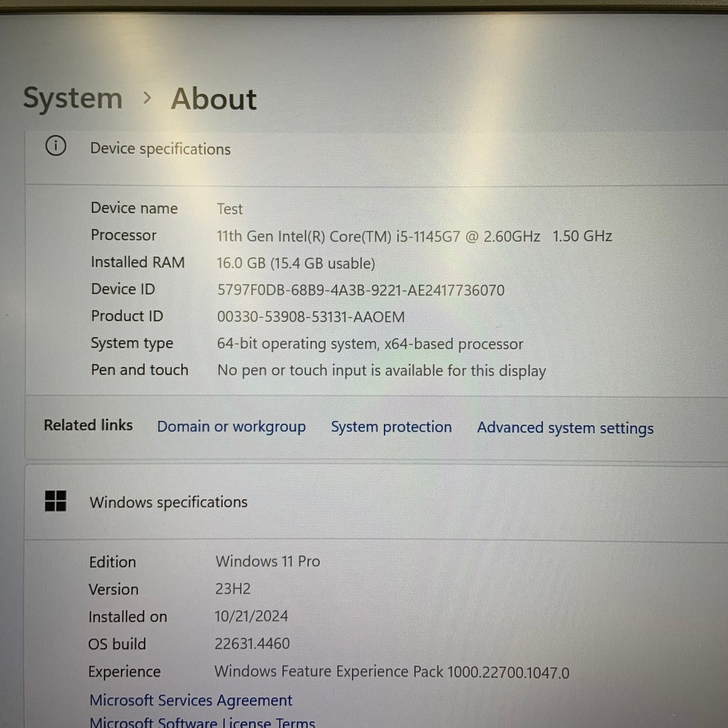The width and height of the screenshot is (728, 728).
Task: Click the Edition label
Action: [x=112, y=562]
